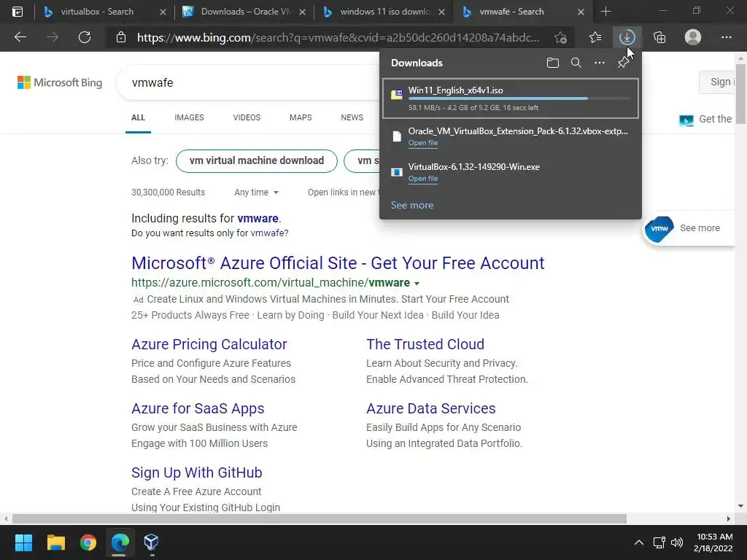Click vm virtual machine download suggestion
The width and height of the screenshot is (747, 560).
click(x=257, y=161)
